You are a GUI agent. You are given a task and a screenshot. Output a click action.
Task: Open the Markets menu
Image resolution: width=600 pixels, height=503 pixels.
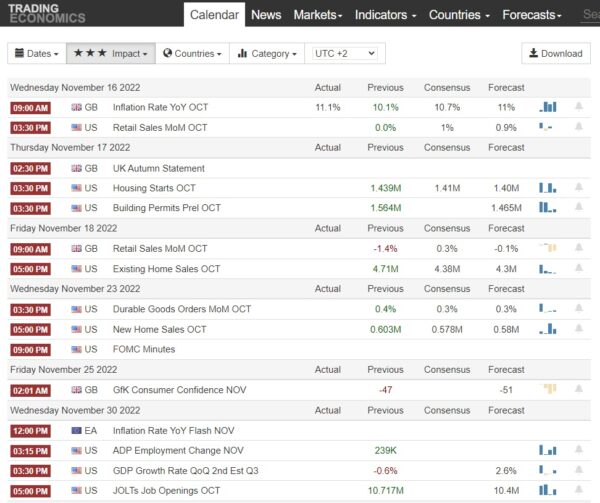click(x=319, y=15)
